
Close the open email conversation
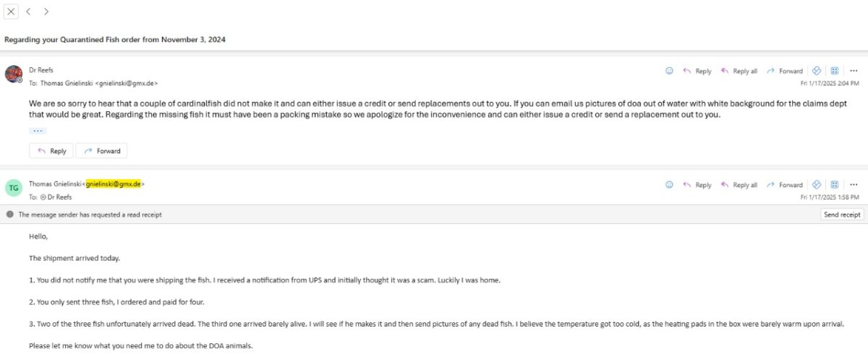[x=11, y=12]
